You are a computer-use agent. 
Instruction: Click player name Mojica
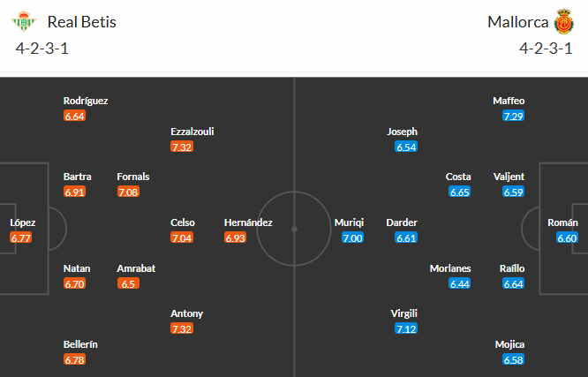[509, 343]
